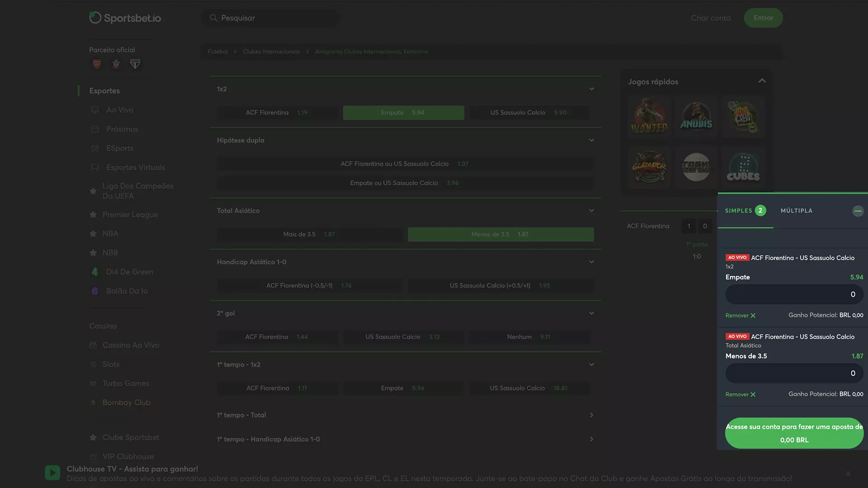The height and width of the screenshot is (488, 868).
Task: Toggle Menos de 3.5 Total Asiática selection
Action: pos(500,234)
